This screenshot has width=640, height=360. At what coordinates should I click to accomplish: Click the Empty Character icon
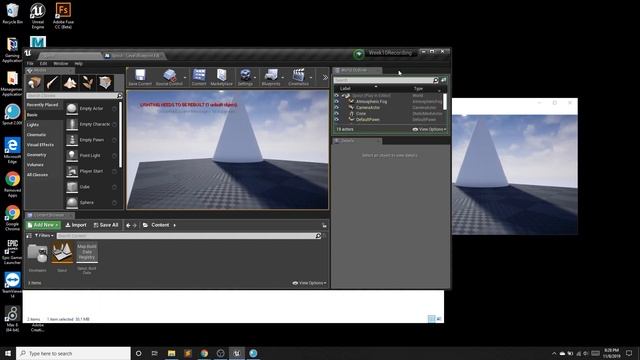(x=72, y=124)
